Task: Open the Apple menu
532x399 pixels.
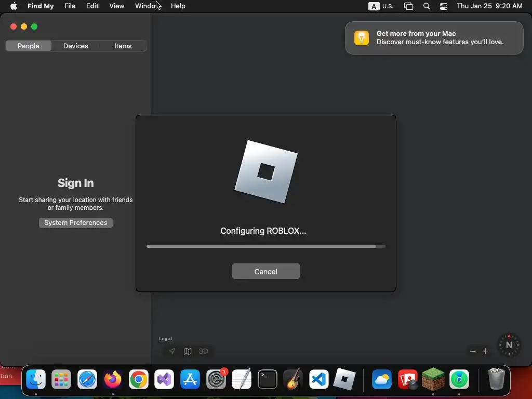Action: point(14,6)
